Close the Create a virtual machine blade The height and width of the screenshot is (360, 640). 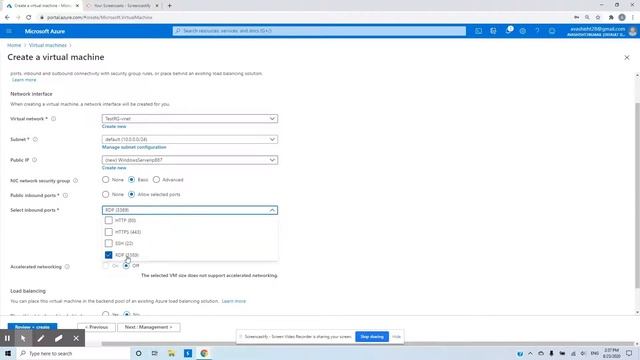627,58
